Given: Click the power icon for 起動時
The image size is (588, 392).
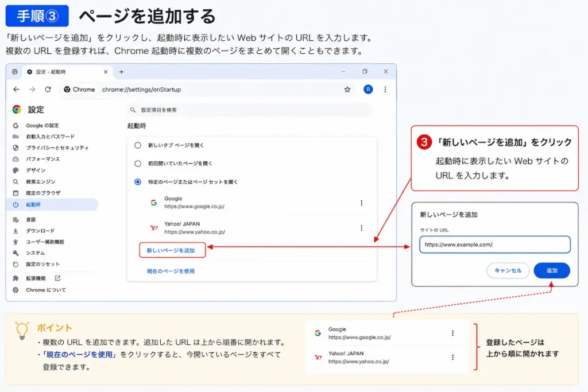Looking at the screenshot, I should (x=16, y=205).
